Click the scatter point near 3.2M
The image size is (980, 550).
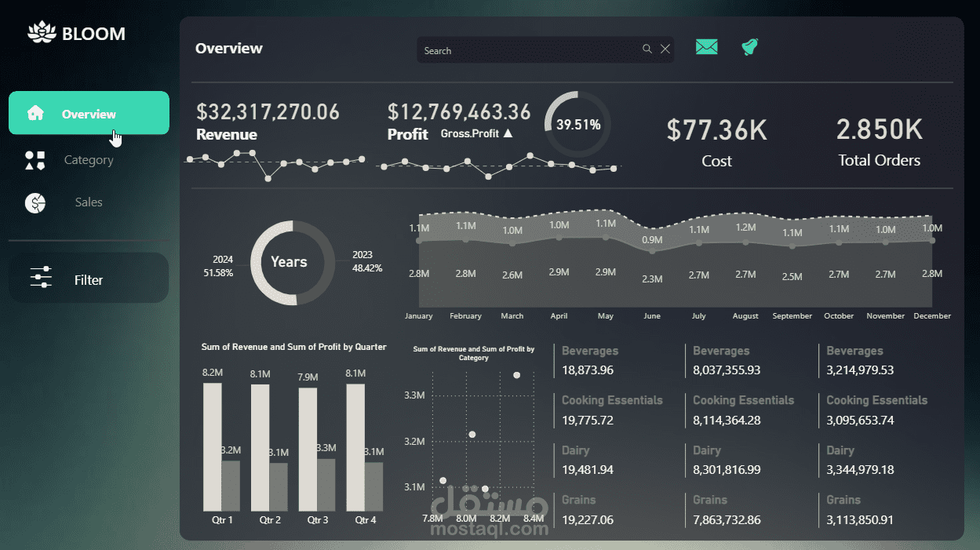pos(472,434)
